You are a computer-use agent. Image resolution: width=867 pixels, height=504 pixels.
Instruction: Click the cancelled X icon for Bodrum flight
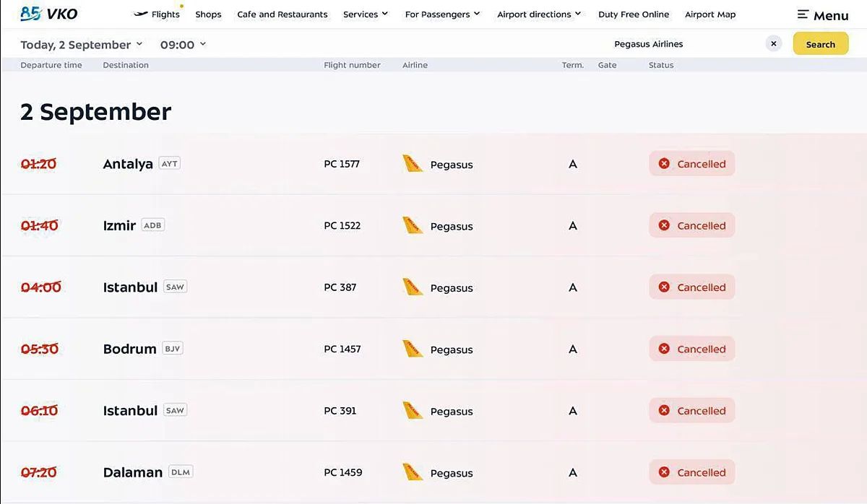(x=664, y=349)
